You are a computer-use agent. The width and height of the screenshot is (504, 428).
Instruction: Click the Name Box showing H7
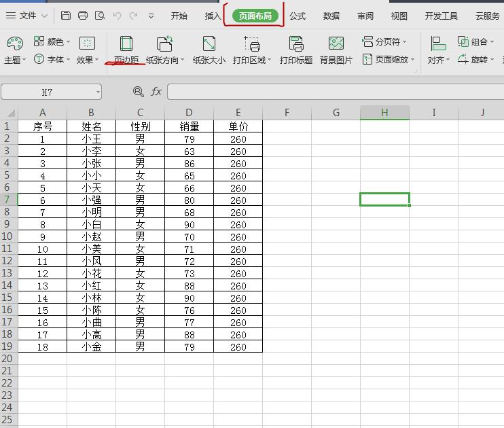(x=47, y=92)
